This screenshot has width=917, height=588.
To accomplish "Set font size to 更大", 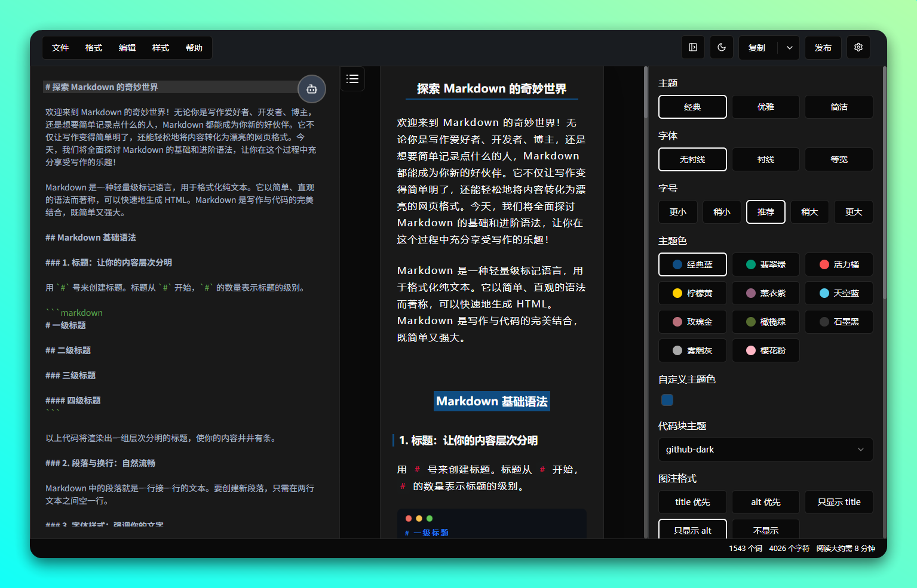I will [854, 212].
